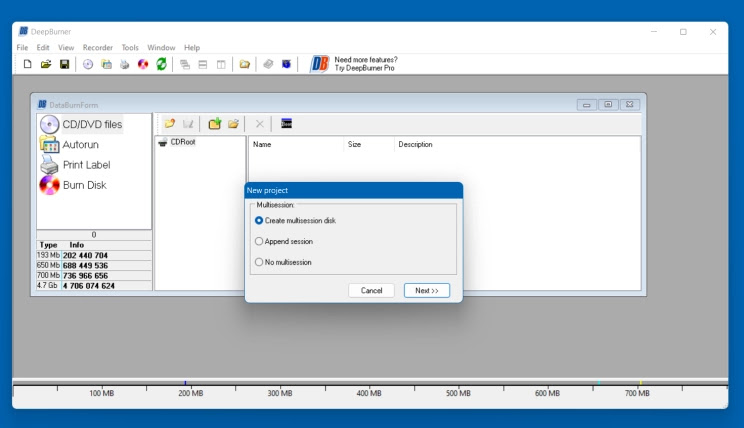Click the delete X icon in DataBurnForm toolbar
744x428 pixels.
[x=260, y=124]
